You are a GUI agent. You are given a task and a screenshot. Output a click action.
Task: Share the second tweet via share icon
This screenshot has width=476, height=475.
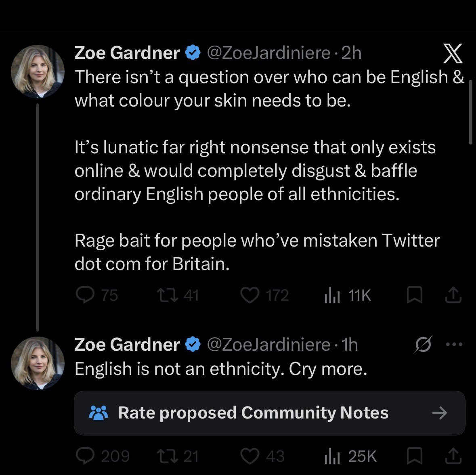coord(453,456)
